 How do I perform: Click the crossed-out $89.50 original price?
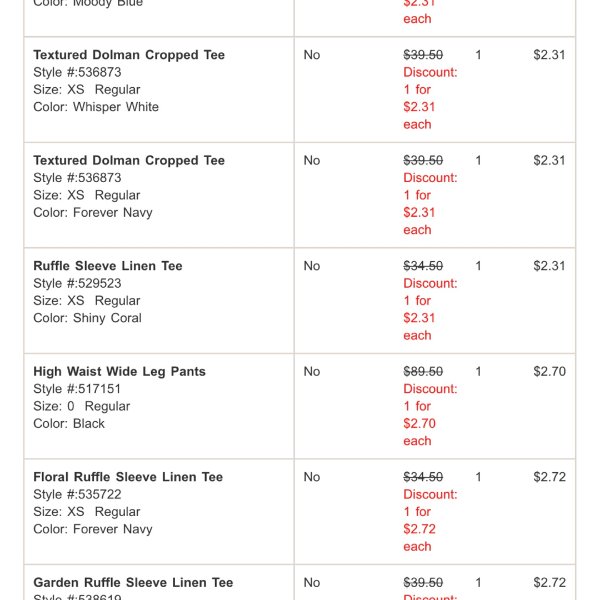423,371
